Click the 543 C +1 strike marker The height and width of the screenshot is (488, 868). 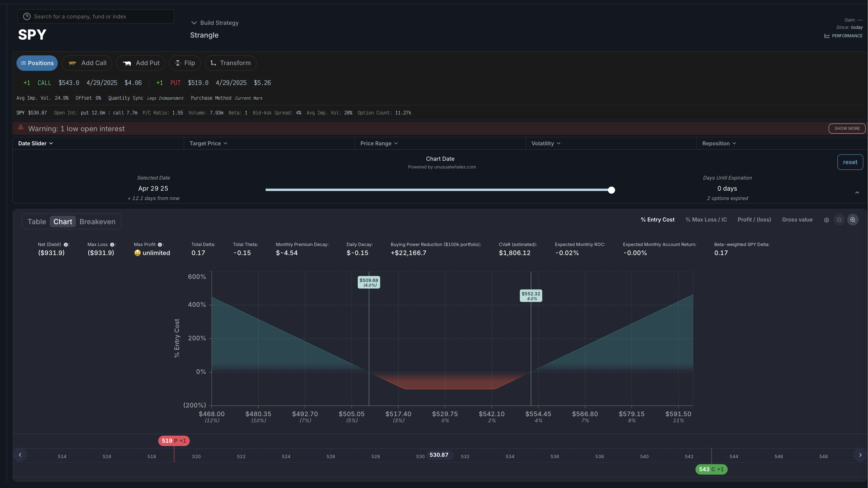coord(711,469)
